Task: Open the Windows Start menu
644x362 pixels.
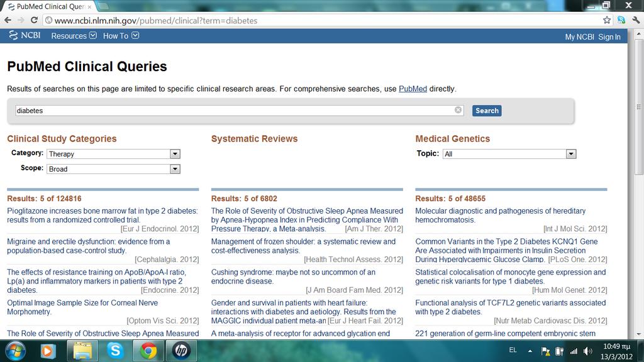Action: 15,351
